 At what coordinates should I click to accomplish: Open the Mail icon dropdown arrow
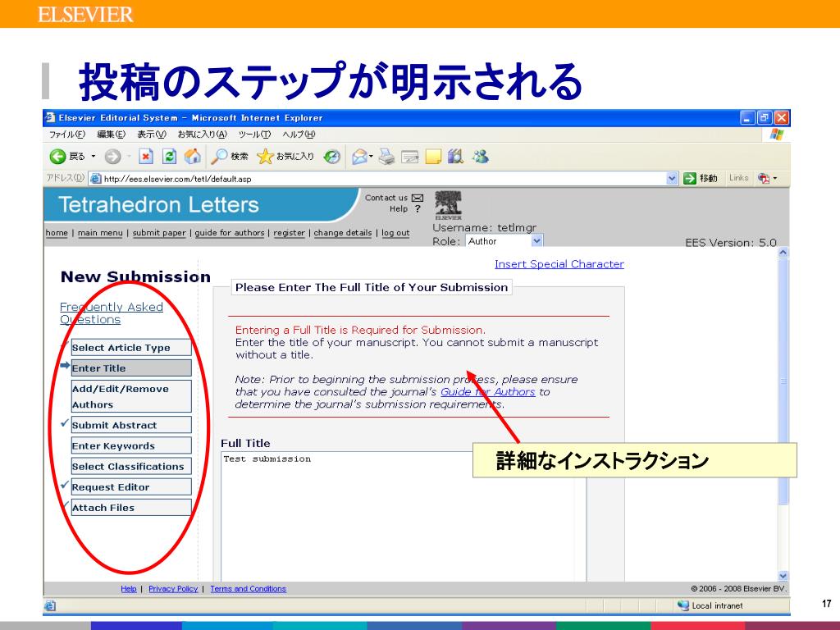371,157
